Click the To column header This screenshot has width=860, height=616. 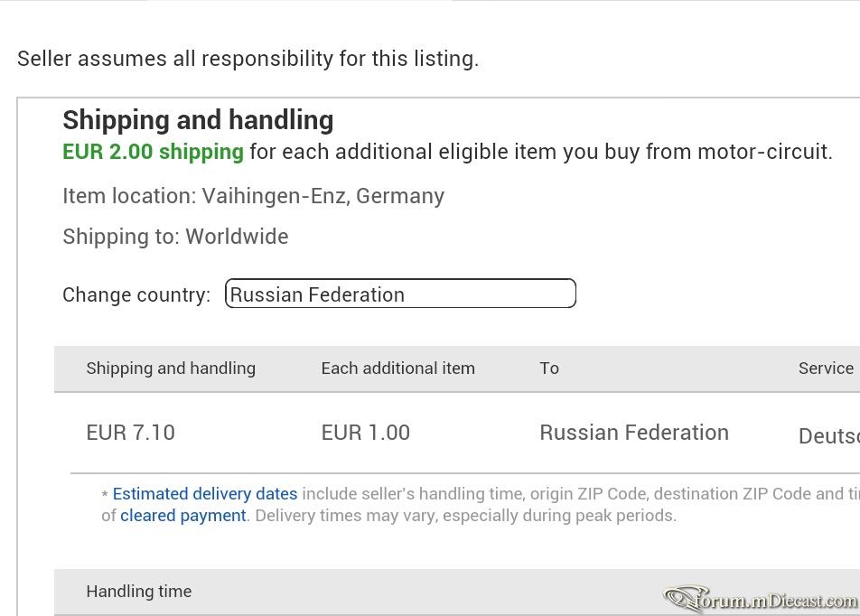[549, 368]
